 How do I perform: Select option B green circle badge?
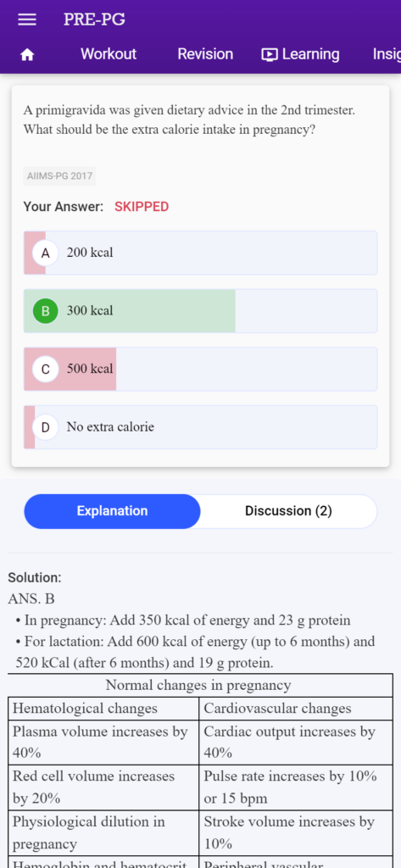point(46,310)
